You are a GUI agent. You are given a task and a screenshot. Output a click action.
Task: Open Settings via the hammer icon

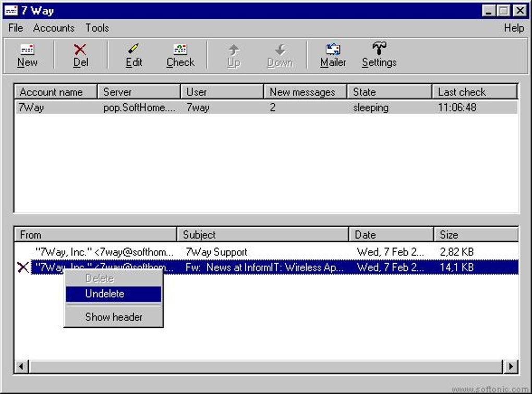(379, 48)
